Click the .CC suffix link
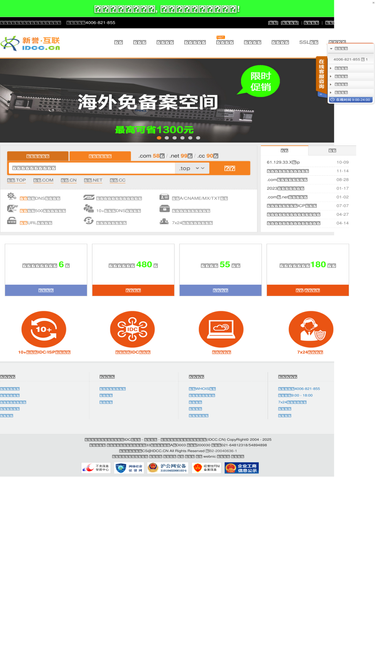375x667 pixels. click(x=117, y=180)
